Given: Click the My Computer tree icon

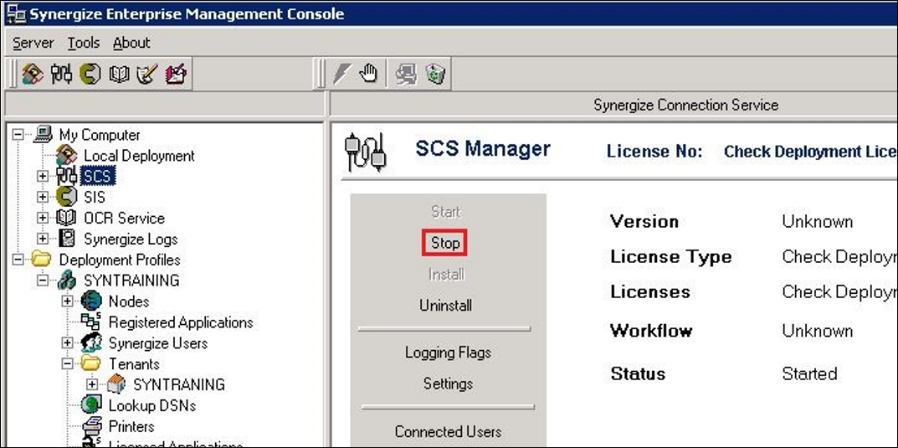Looking at the screenshot, I should pos(43,135).
